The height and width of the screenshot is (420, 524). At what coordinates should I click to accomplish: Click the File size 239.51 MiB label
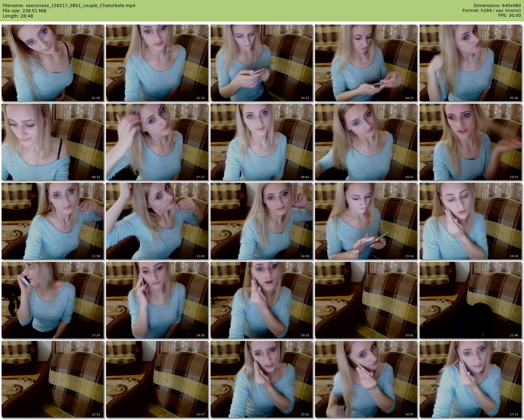point(25,11)
